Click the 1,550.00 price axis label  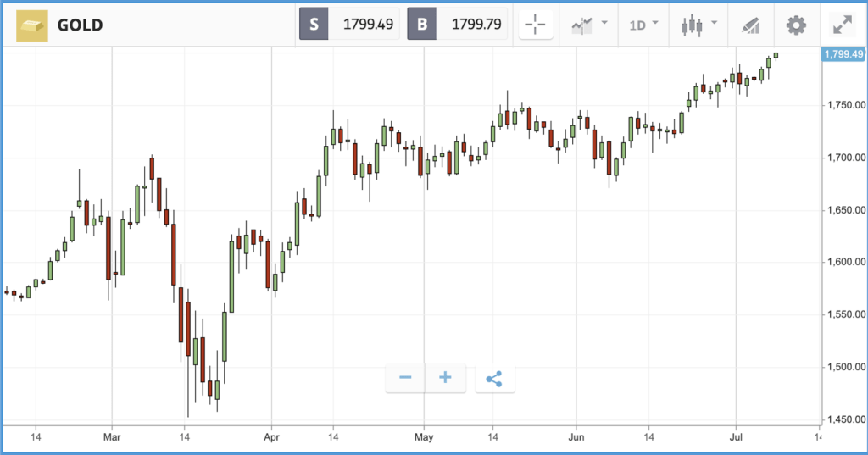click(x=847, y=314)
